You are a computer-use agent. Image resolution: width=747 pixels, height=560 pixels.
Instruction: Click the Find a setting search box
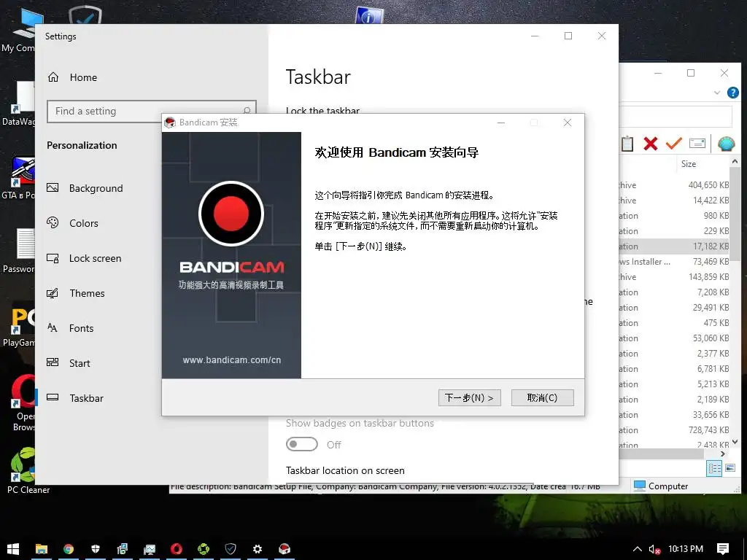152,111
